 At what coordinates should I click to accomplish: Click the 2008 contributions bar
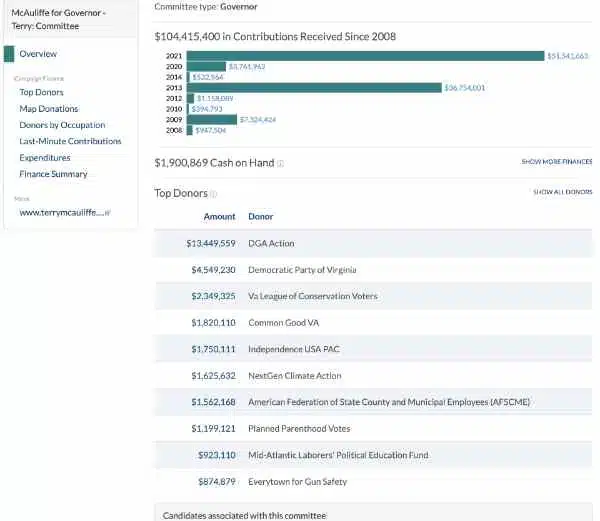189,130
